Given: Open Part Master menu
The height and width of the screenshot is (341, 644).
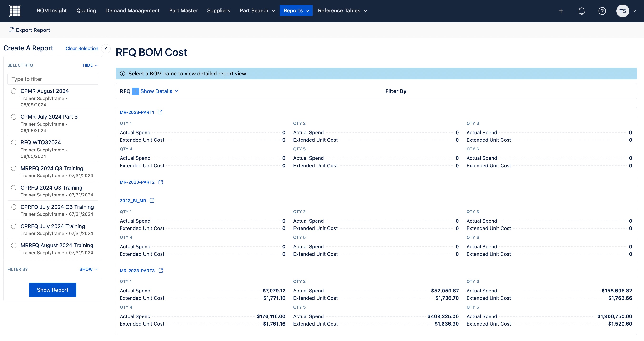Looking at the screenshot, I should pos(183,11).
